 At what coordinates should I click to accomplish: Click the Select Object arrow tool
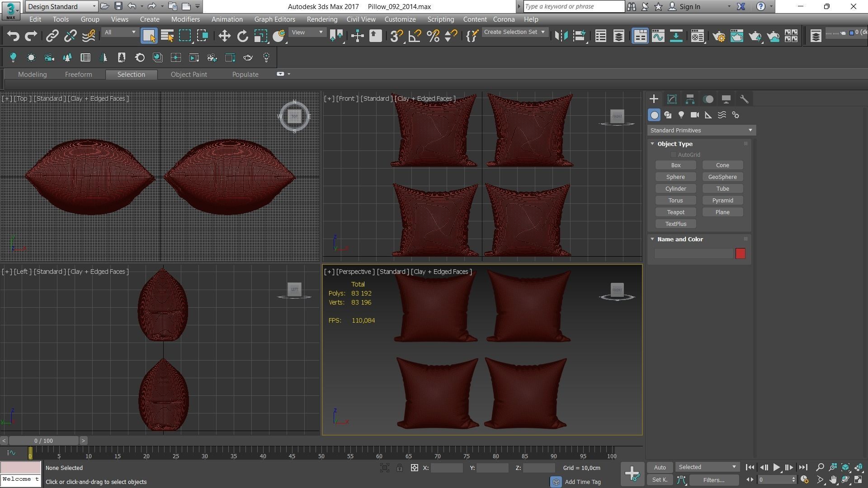click(x=149, y=36)
